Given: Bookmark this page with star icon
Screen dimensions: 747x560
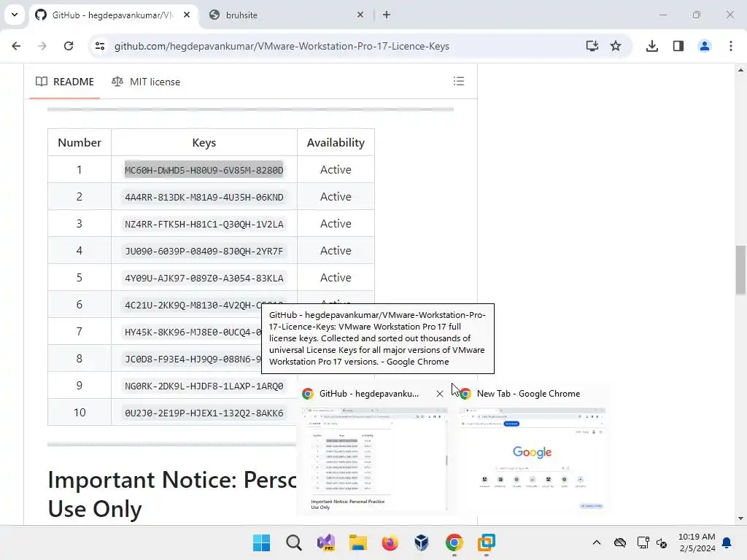Looking at the screenshot, I should (x=616, y=46).
